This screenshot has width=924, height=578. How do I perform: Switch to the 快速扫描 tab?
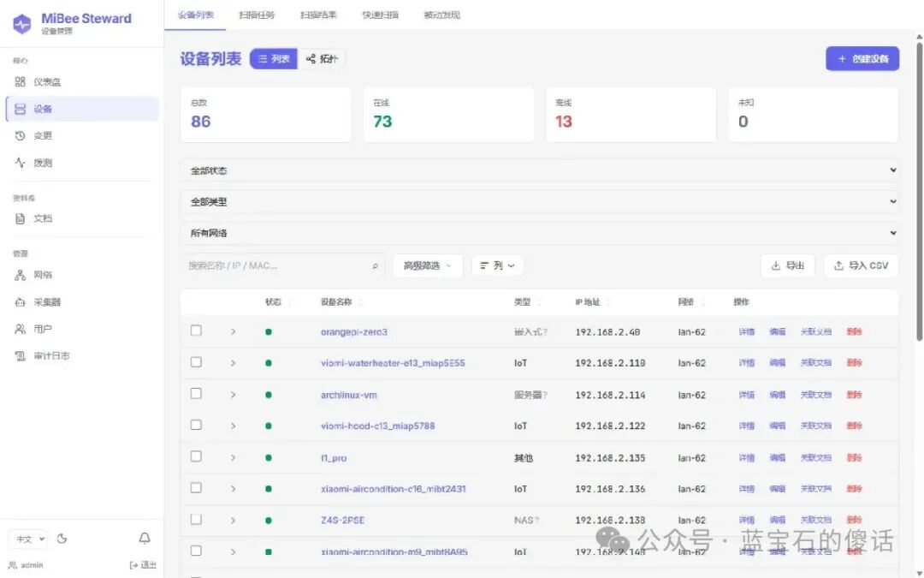pos(380,15)
